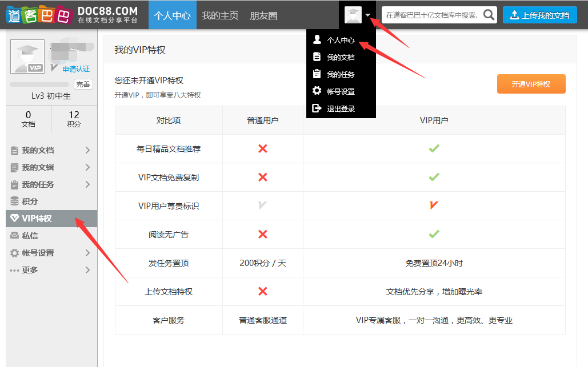
Task: Click the 退出登录 logout icon
Action: click(318, 108)
